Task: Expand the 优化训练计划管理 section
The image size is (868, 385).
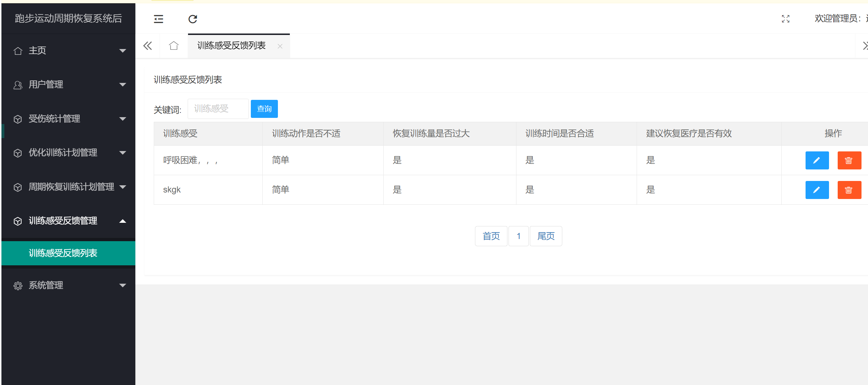Action: 62,152
